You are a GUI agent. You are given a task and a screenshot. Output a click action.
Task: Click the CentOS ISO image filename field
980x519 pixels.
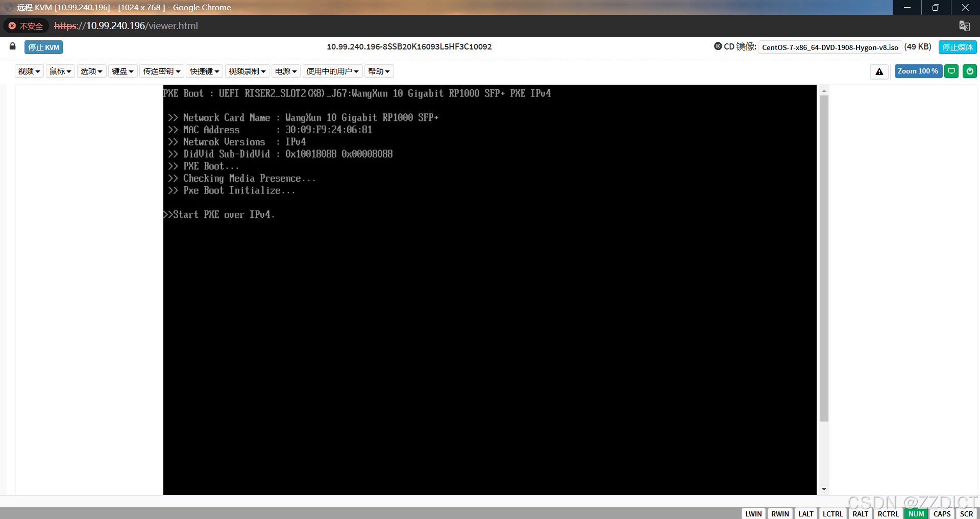(830, 47)
